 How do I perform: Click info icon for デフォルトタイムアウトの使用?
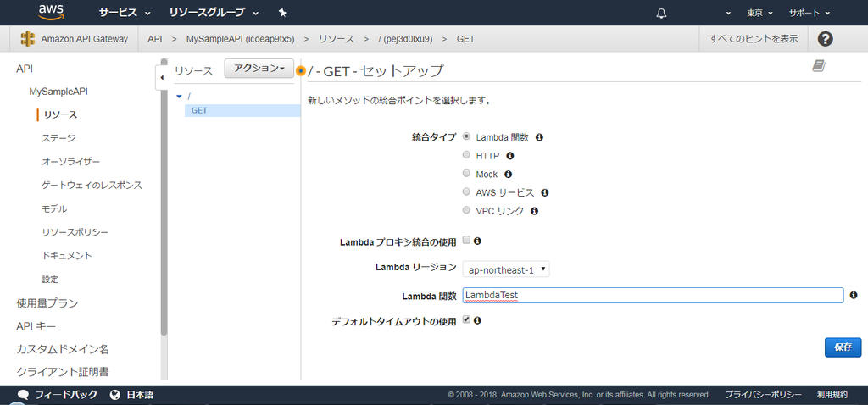(x=477, y=319)
